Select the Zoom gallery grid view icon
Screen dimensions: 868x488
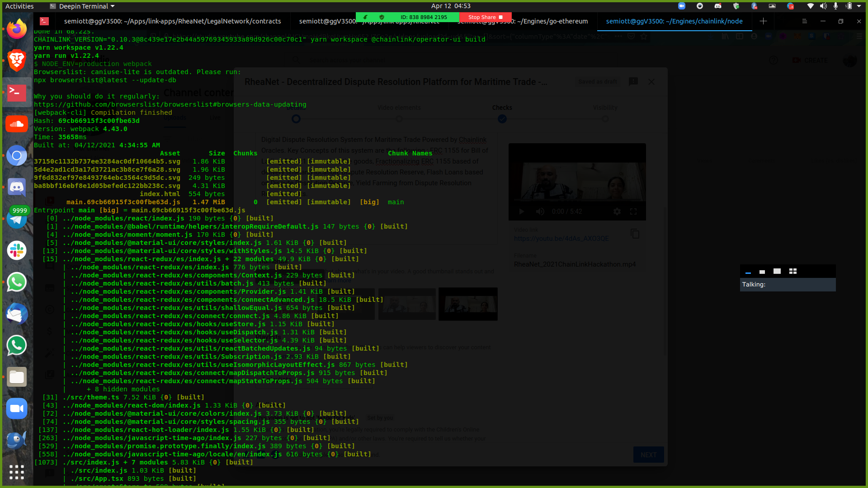793,271
